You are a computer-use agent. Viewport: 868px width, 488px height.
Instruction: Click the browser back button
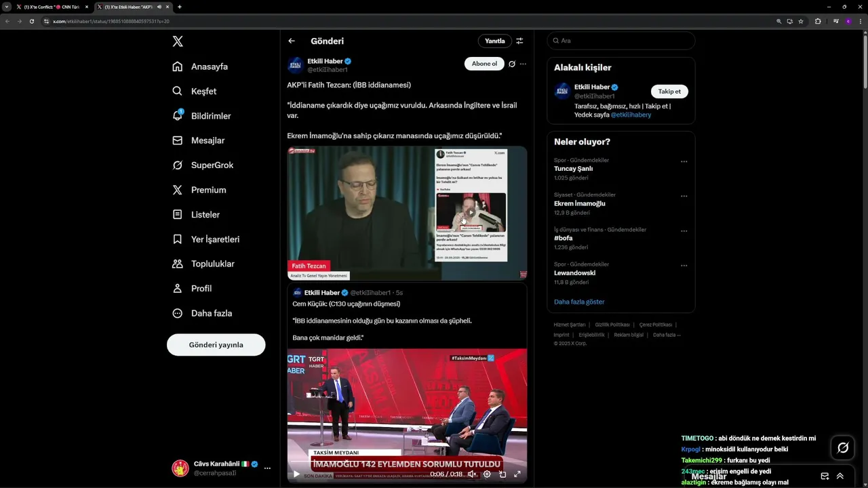pyautogui.click(x=7, y=21)
